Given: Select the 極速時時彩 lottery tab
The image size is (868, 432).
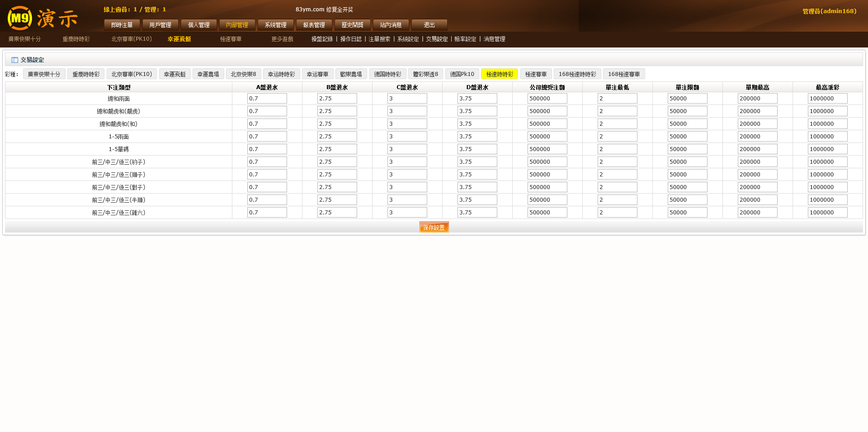Looking at the screenshot, I should coord(499,74).
